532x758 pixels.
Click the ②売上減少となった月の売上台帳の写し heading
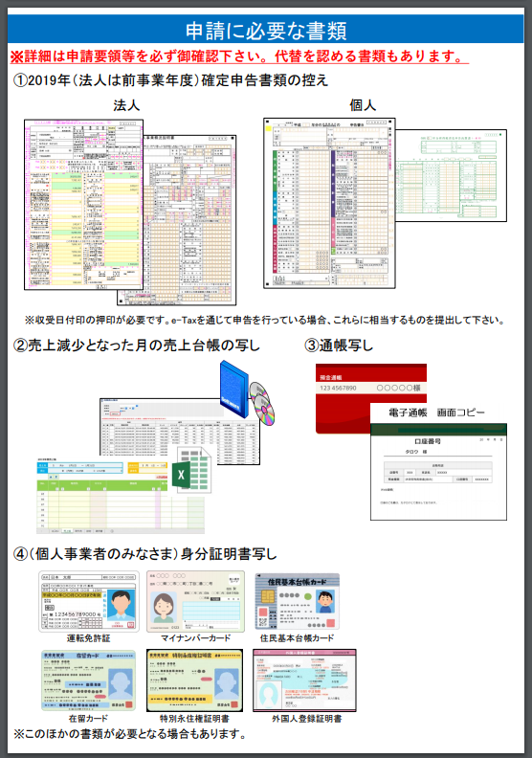pos(137,346)
